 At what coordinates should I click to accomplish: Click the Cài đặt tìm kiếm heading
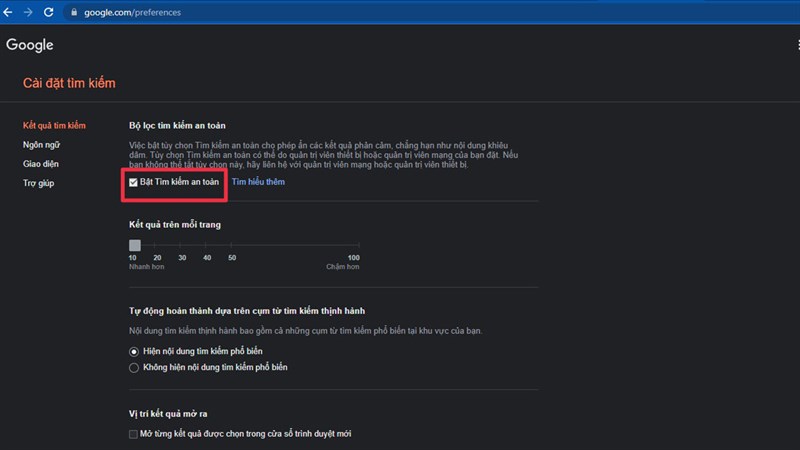click(69, 83)
